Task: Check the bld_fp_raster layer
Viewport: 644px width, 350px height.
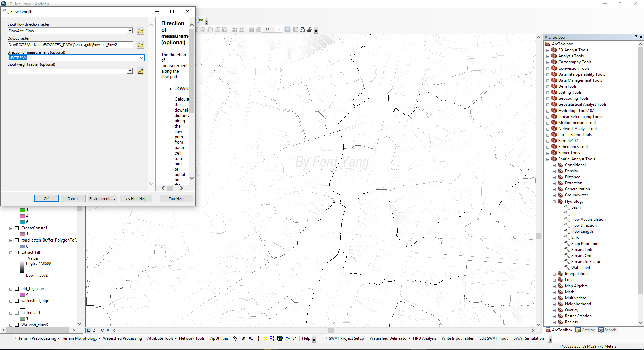Action: [17, 289]
